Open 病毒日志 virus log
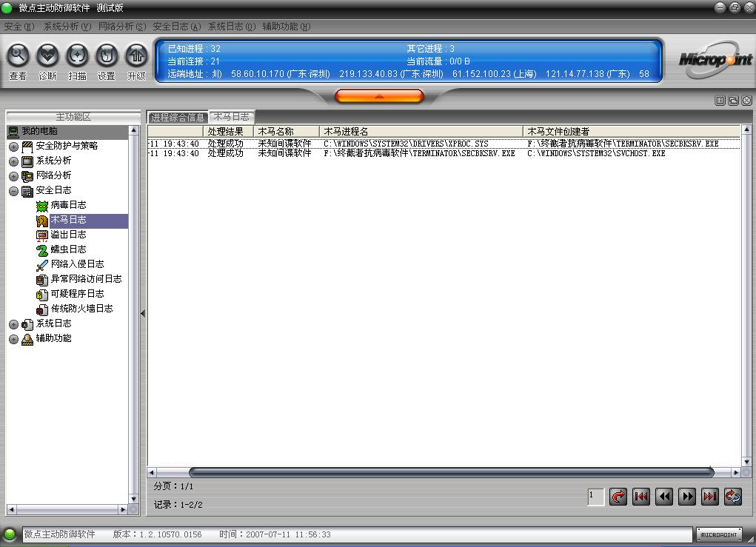Viewport: 756px width, 547px height. pos(68,205)
